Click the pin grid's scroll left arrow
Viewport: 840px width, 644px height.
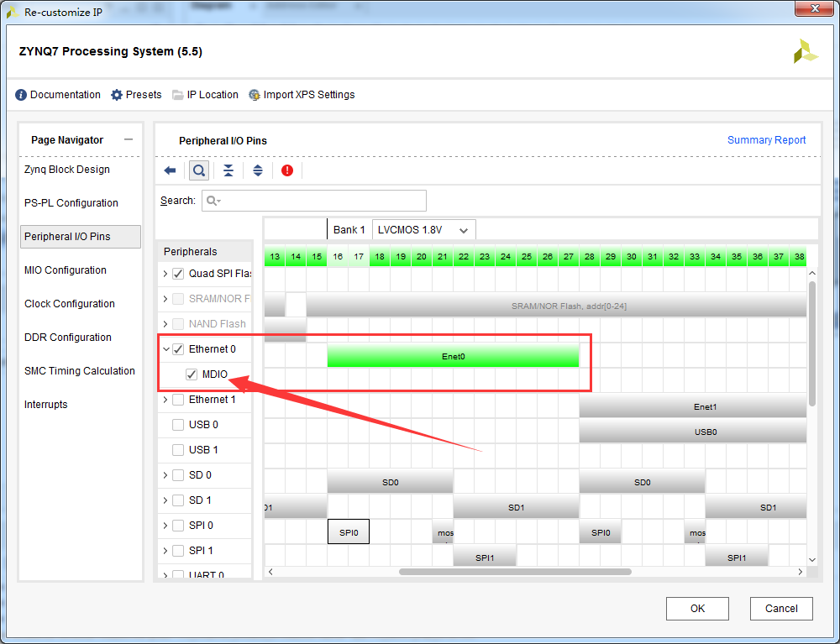click(x=270, y=572)
